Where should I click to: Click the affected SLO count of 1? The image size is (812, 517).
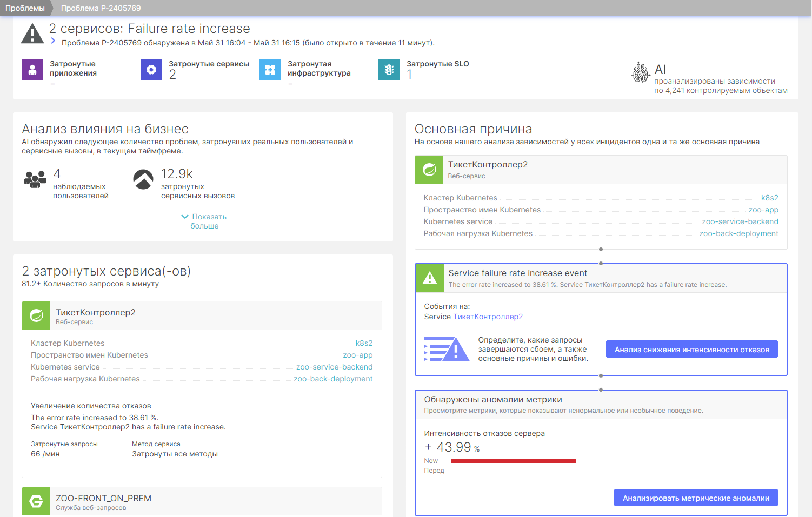coord(409,75)
